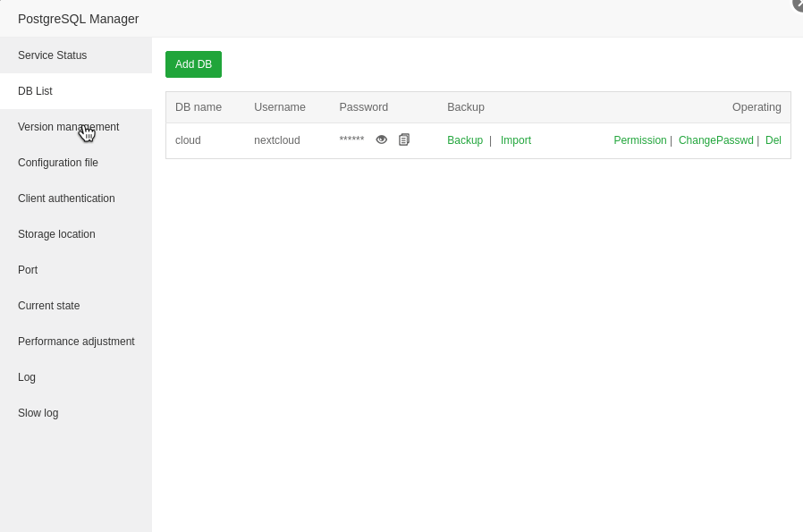
Task: Click the masked password asterisks
Action: (351, 139)
